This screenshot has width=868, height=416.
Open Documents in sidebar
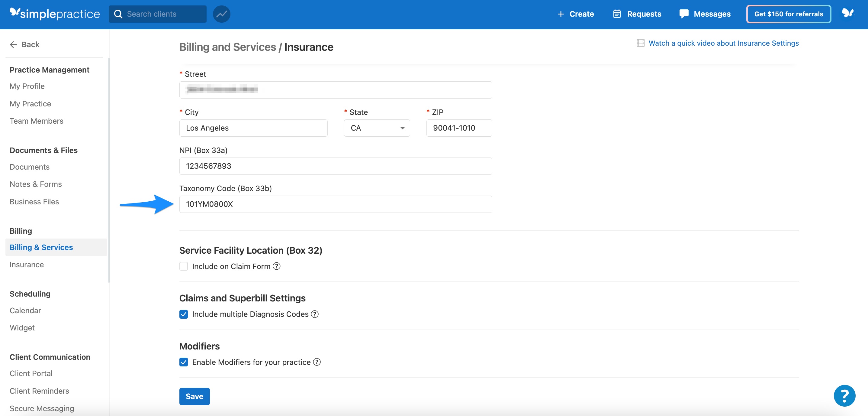[29, 167]
